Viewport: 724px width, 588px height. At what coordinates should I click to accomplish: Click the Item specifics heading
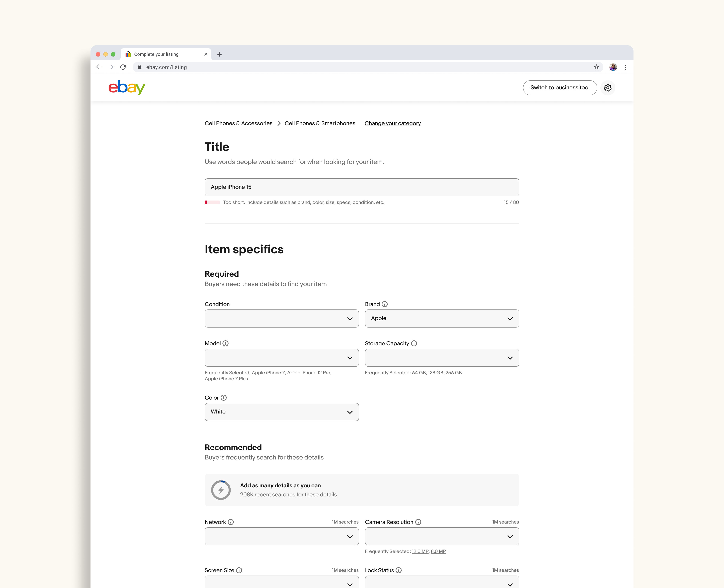click(x=244, y=249)
